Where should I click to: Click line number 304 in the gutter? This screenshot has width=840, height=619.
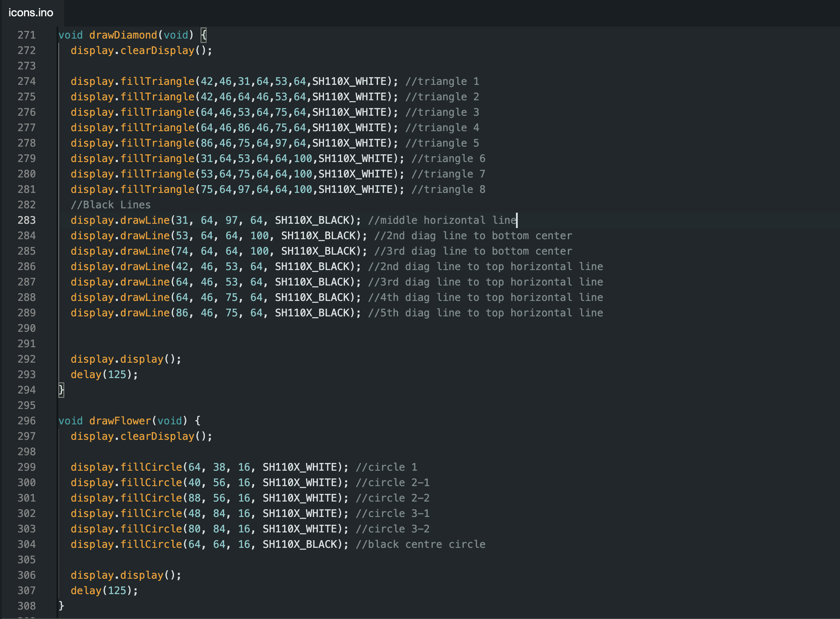(x=26, y=544)
